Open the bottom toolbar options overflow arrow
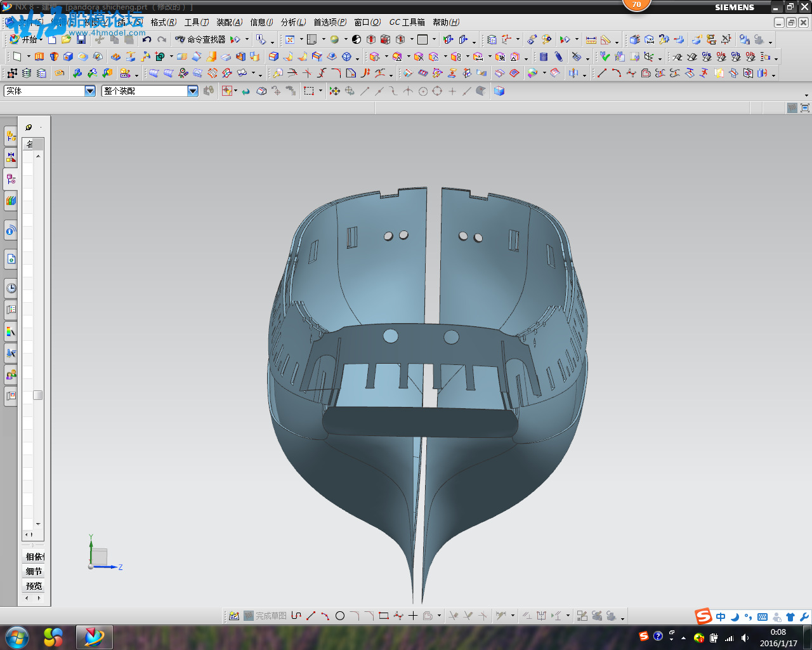The image size is (812, 650). [623, 618]
